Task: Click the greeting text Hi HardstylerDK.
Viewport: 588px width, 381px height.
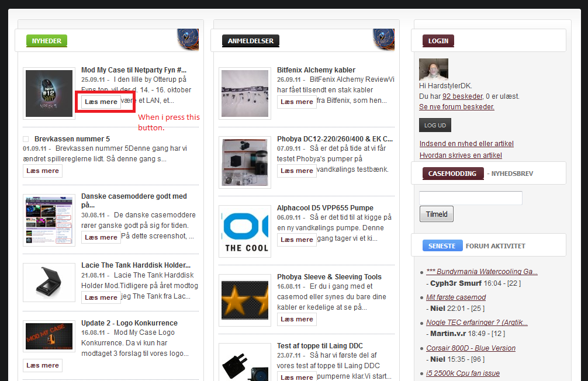Action: pos(445,86)
